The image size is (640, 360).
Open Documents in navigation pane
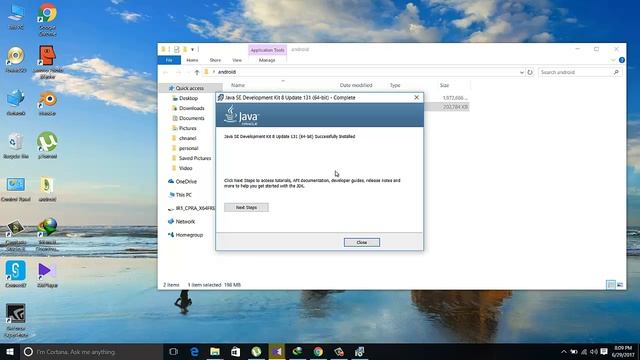191,118
